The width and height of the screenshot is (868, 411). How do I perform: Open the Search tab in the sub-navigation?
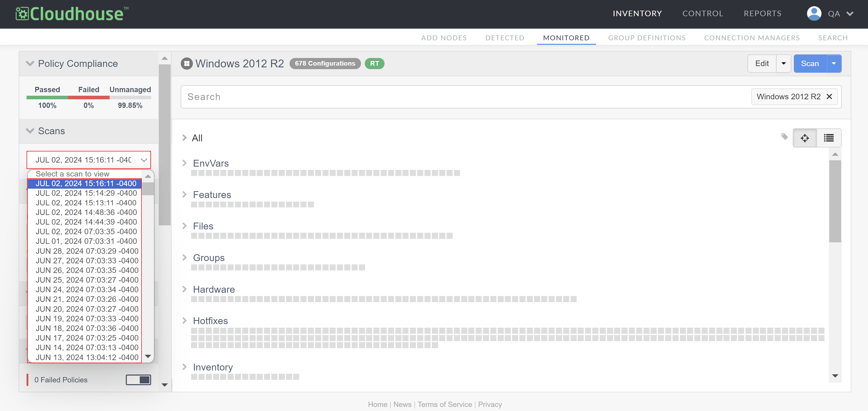point(833,38)
